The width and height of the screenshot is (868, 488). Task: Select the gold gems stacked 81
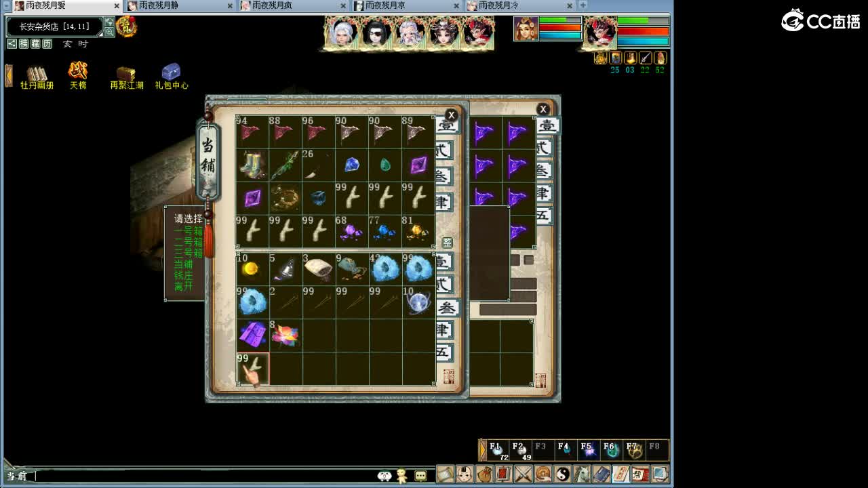[x=418, y=232]
